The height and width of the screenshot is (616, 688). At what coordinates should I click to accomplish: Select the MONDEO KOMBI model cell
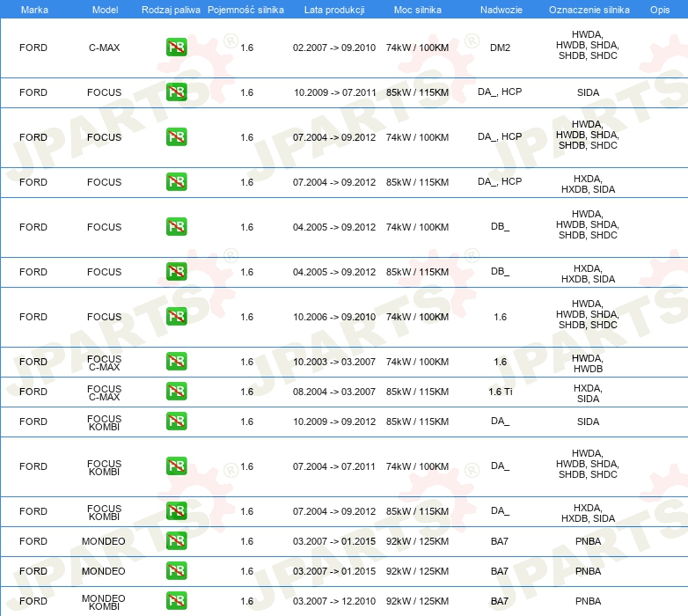coord(104,603)
